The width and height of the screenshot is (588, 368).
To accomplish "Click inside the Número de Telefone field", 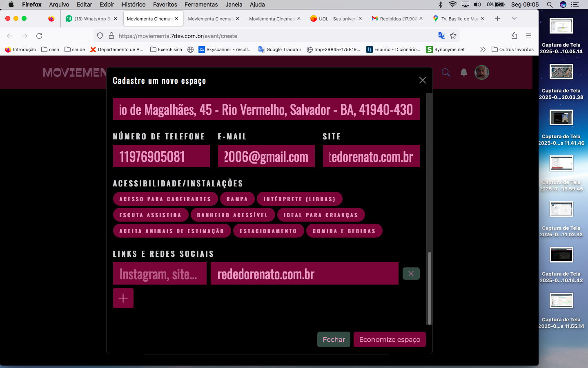I will click(x=161, y=156).
